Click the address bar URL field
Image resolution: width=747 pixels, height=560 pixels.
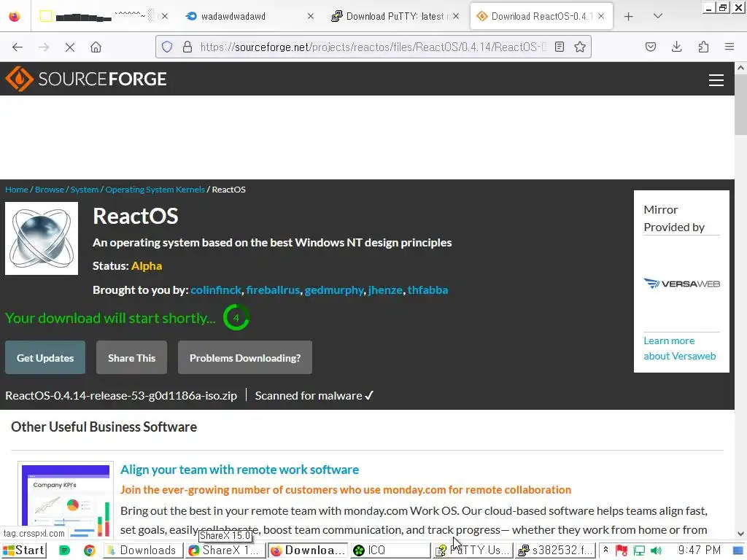click(373, 47)
